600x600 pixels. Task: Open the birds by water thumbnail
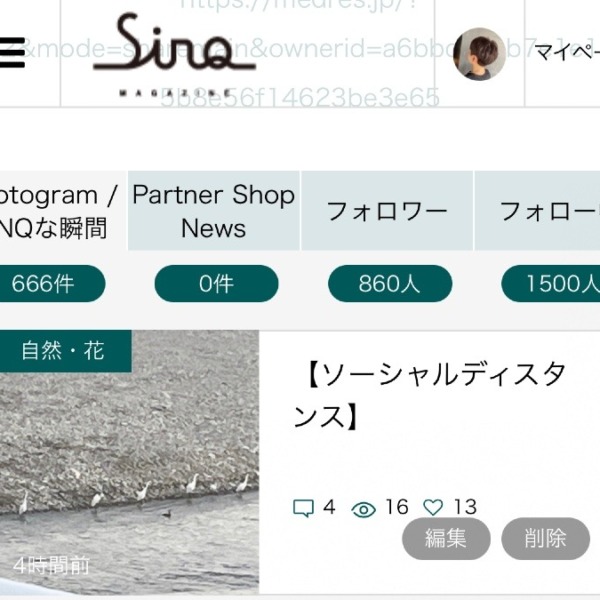coord(129,462)
